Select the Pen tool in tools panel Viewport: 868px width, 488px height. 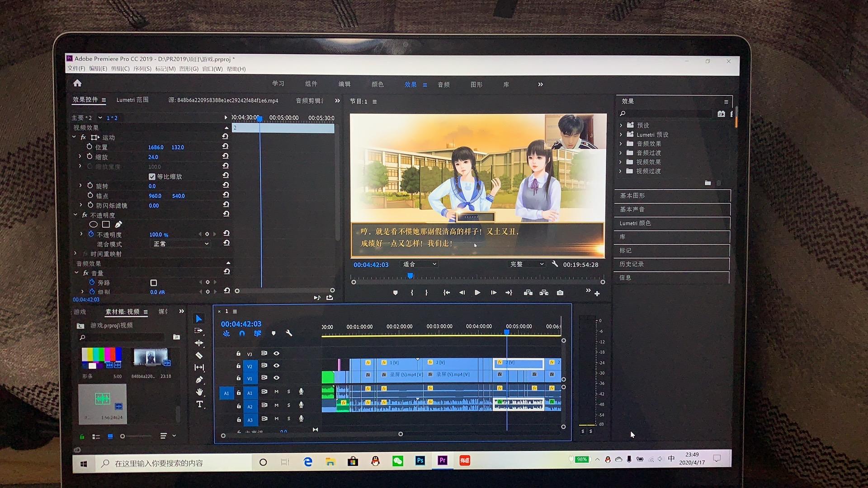(x=199, y=380)
